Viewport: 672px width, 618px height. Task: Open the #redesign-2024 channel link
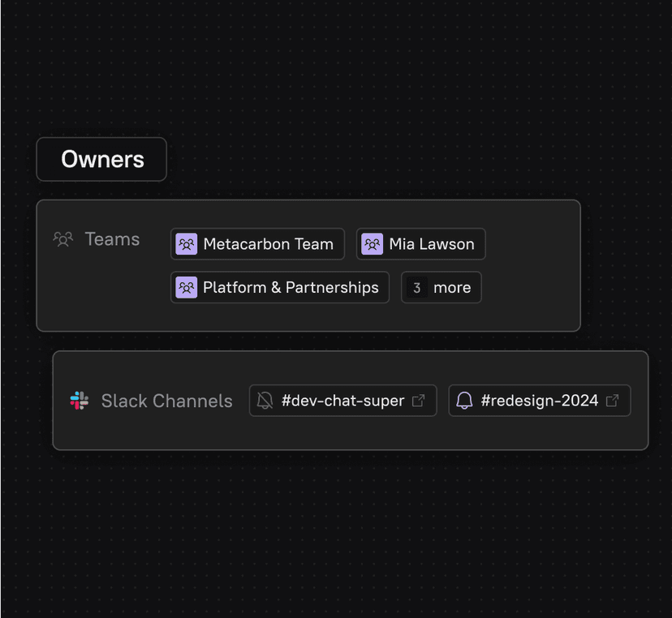[x=540, y=401]
